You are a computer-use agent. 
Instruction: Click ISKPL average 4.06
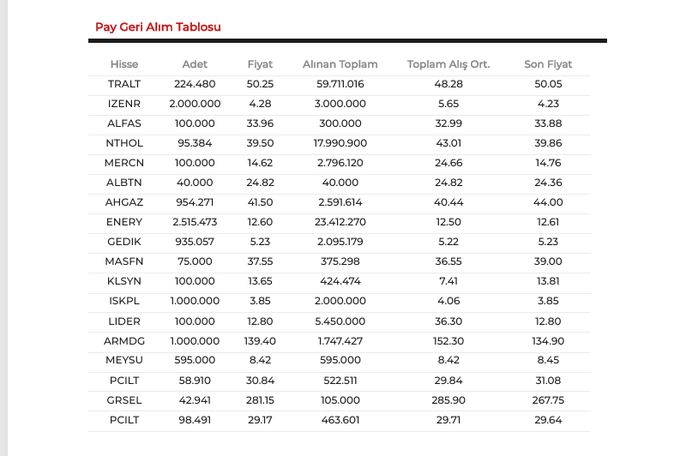click(448, 301)
